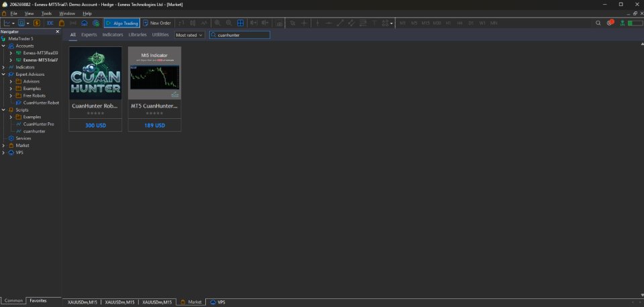The height and width of the screenshot is (307, 644).
Task: Click the Advisors folder icon
Action: click(x=19, y=81)
